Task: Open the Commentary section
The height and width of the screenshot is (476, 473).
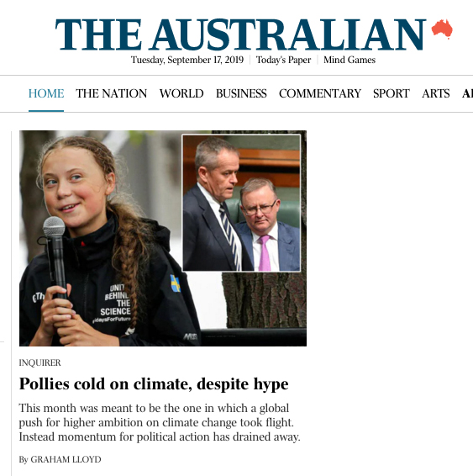Action: pos(320,93)
